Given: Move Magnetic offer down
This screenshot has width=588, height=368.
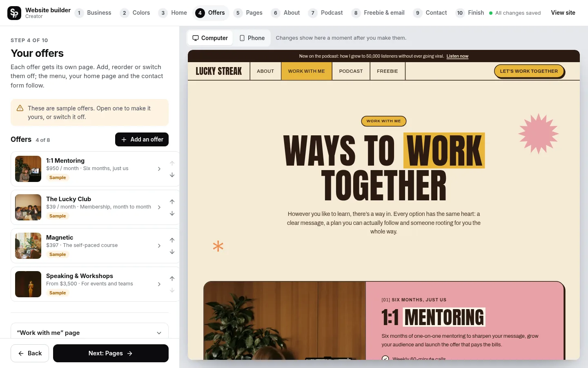Looking at the screenshot, I should (172, 252).
